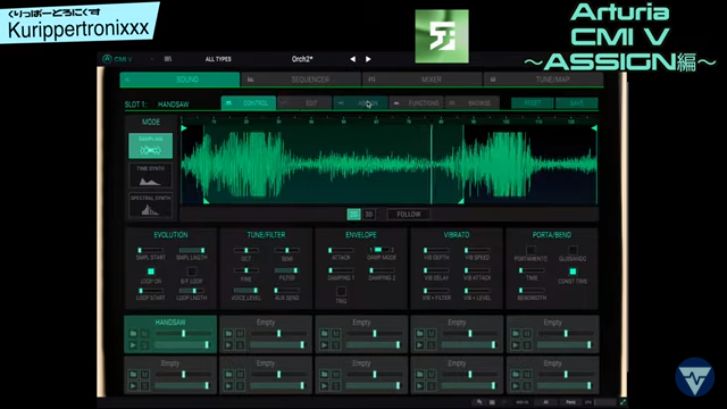Open folder icon in slot 10 (Empty)
The image size is (727, 409).
pyautogui.click(x=515, y=374)
